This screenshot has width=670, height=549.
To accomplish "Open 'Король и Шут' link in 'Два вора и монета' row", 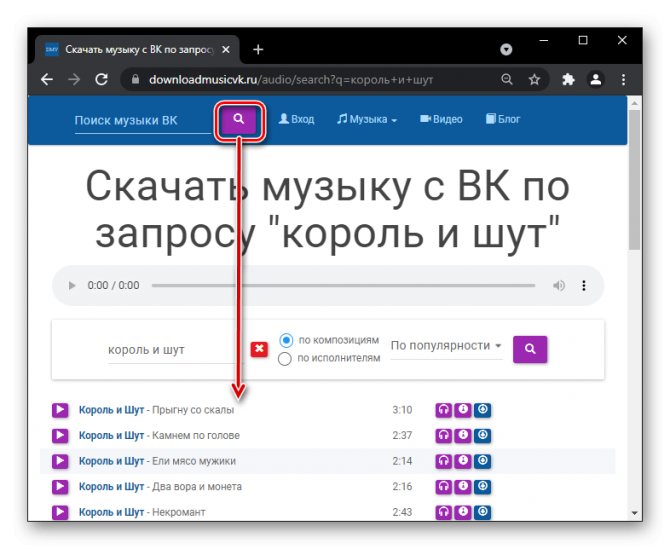I will coord(111,486).
